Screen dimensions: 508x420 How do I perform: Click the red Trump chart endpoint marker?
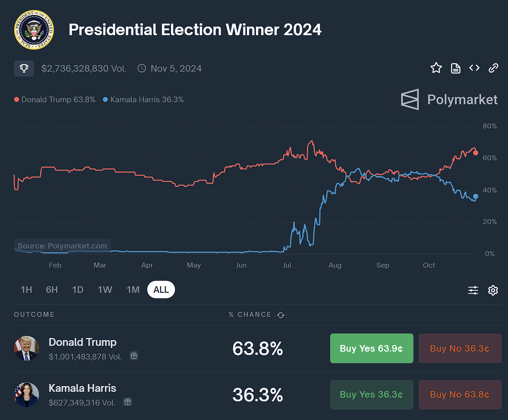[475, 153]
